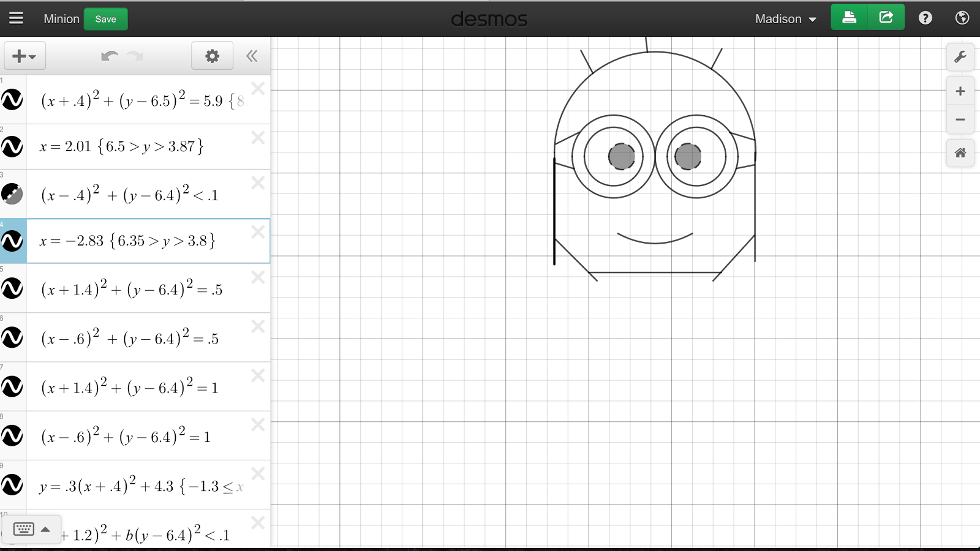Zoom out with the minus button

coord(960,119)
